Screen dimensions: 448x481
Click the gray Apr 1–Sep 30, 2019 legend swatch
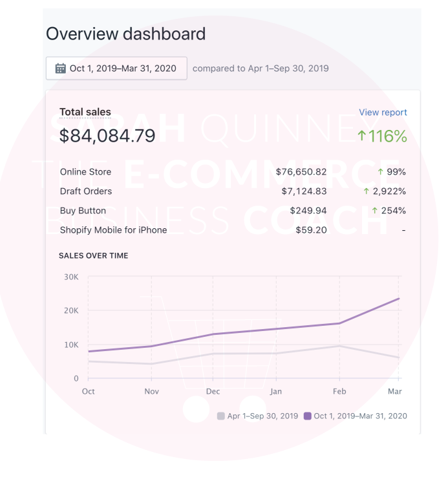[221, 416]
